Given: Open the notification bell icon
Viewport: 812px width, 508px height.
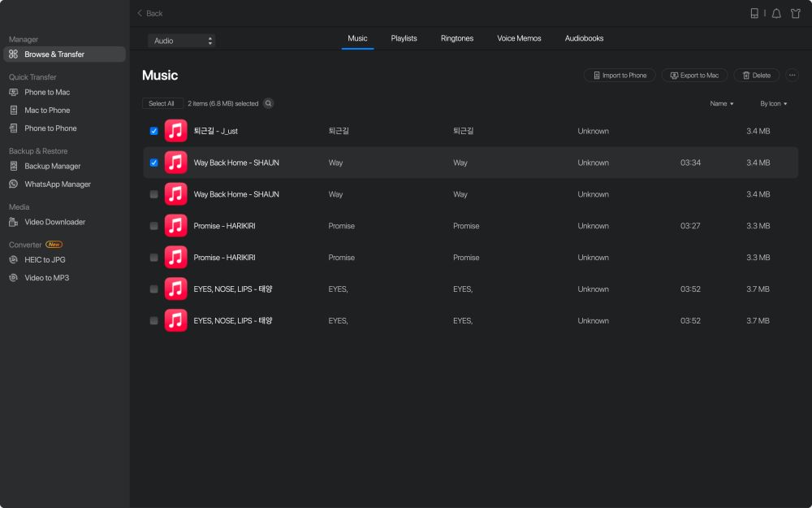Looking at the screenshot, I should coord(776,13).
